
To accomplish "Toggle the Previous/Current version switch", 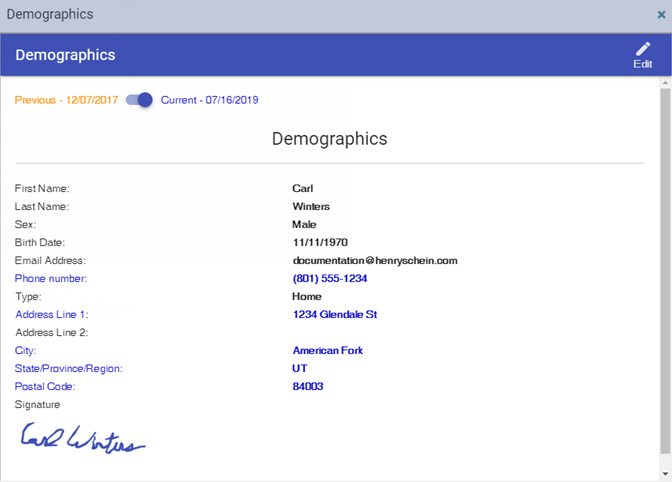I will pyautogui.click(x=139, y=100).
